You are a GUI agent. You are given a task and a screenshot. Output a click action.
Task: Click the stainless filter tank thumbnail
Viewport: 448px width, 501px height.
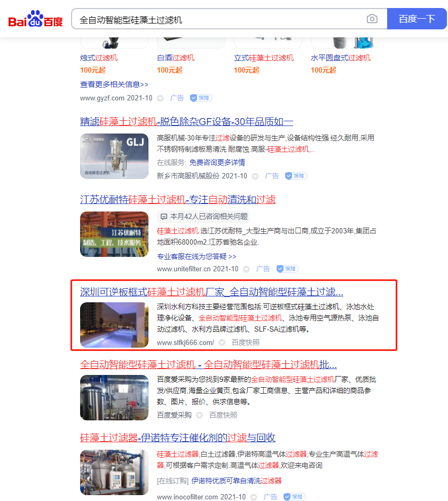114,397
